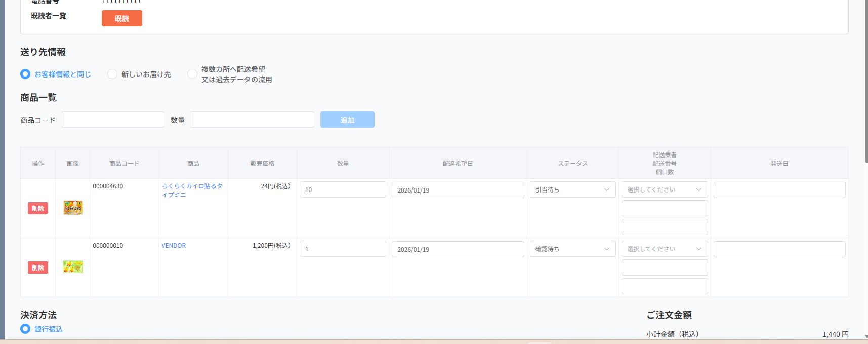Delete the product 000004630 row
The width and height of the screenshot is (868, 344).
[38, 208]
